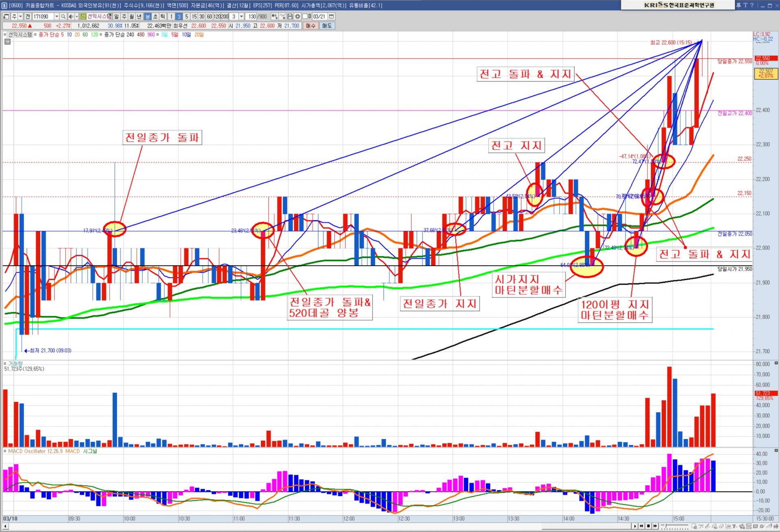Click the blue 매도 sell button

coord(327,26)
